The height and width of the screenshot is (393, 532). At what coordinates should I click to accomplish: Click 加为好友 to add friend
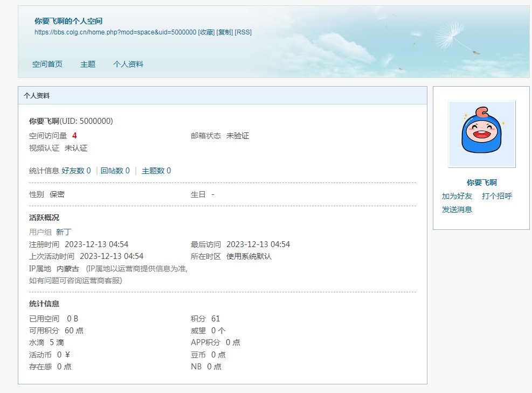[x=457, y=196]
